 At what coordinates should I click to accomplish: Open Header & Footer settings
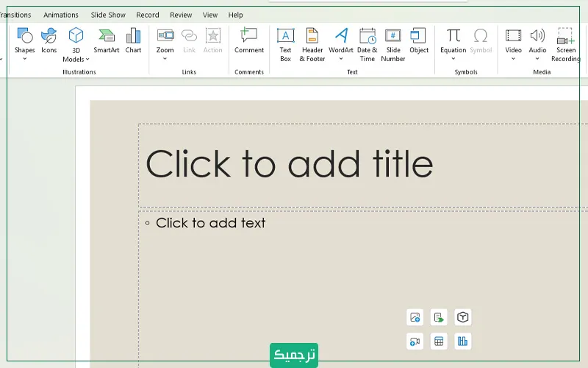[x=312, y=43]
